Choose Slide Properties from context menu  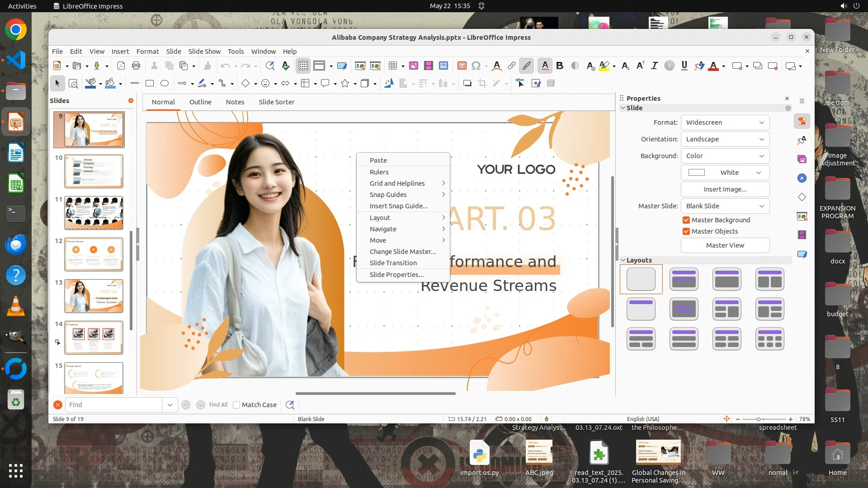tap(396, 275)
